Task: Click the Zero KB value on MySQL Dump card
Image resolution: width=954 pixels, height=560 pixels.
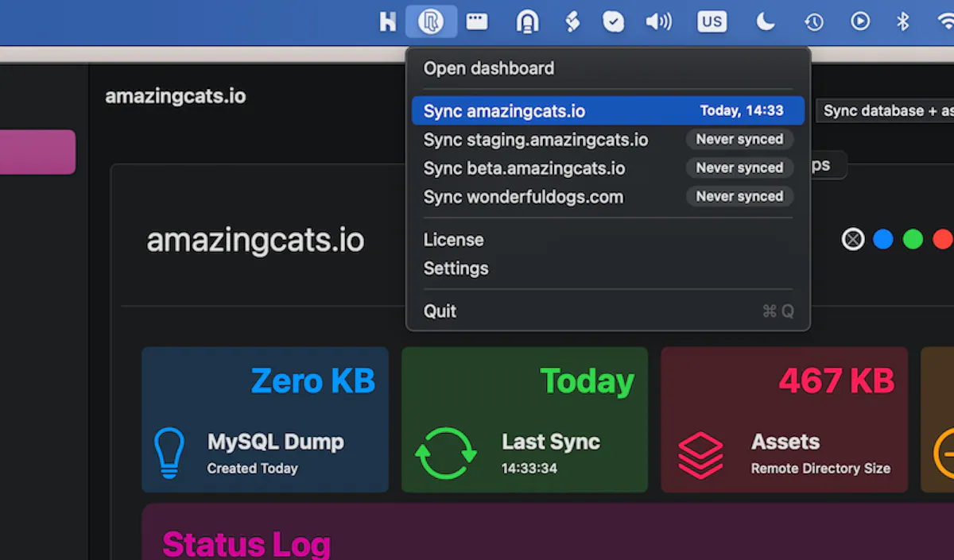Action: coord(313,381)
